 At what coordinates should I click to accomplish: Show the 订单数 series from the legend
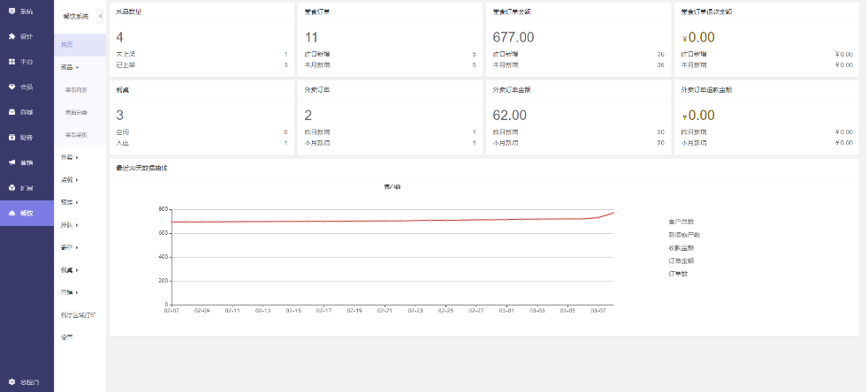(x=677, y=274)
